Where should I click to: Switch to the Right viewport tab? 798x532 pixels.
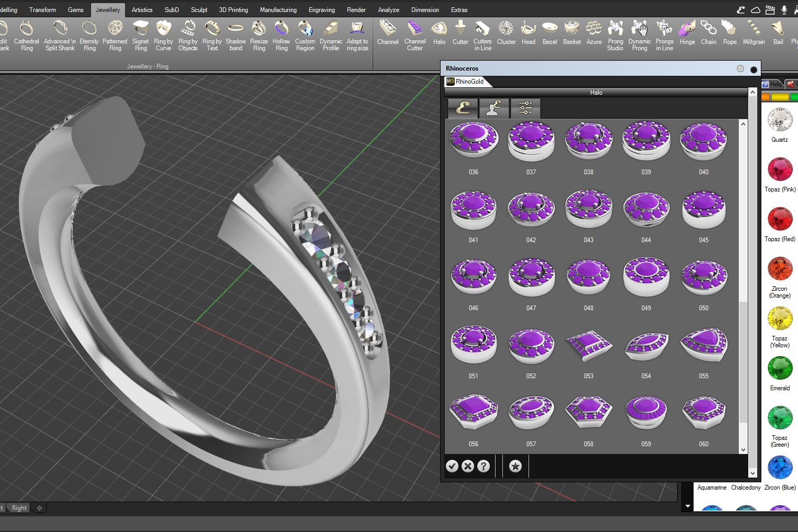(x=19, y=508)
